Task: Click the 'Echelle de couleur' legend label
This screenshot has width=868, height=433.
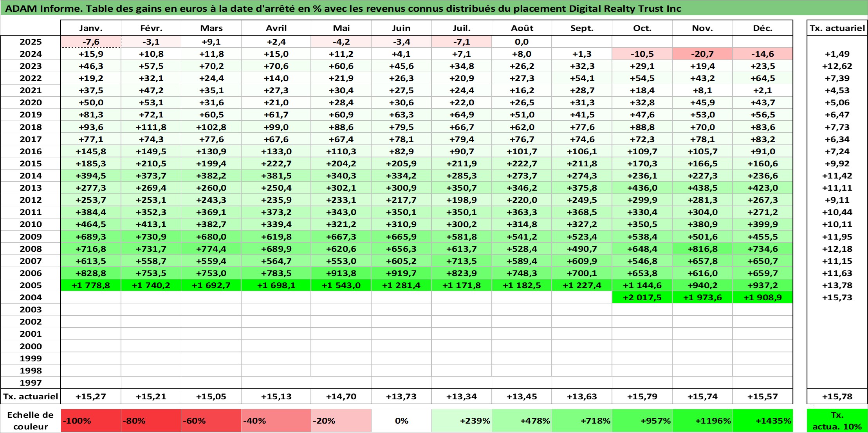Action: pyautogui.click(x=31, y=420)
